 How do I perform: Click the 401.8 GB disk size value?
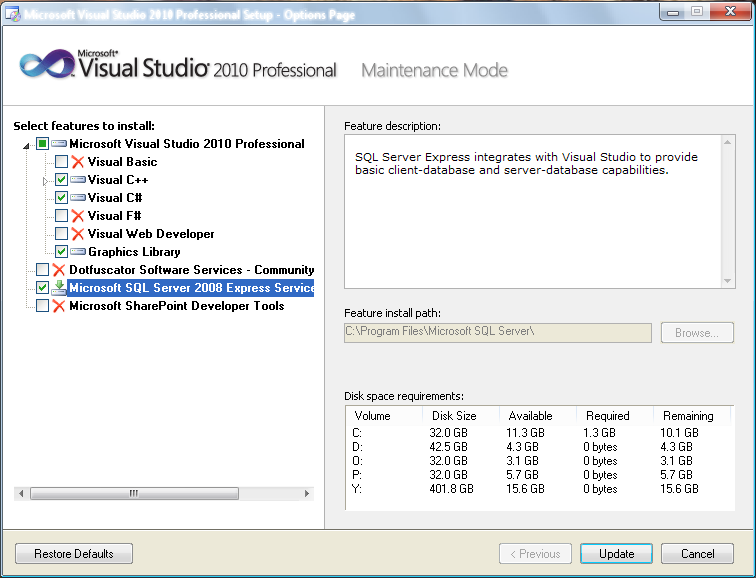point(451,489)
